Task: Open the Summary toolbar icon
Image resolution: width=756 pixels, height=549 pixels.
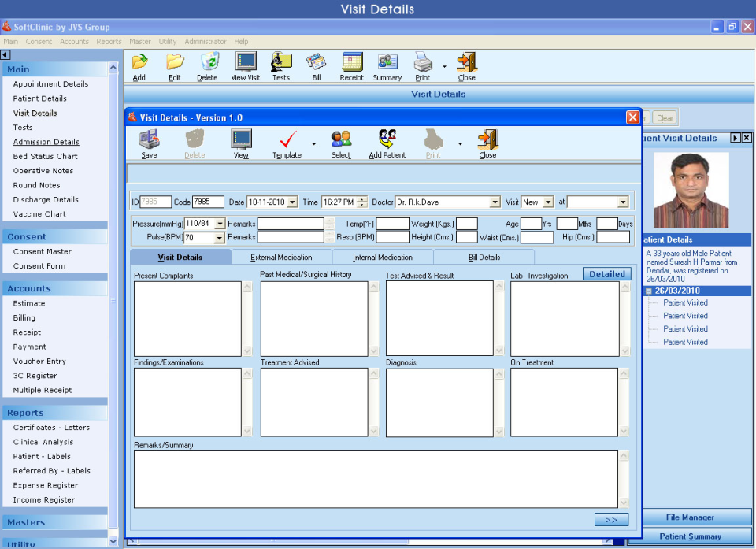Action: (x=387, y=65)
